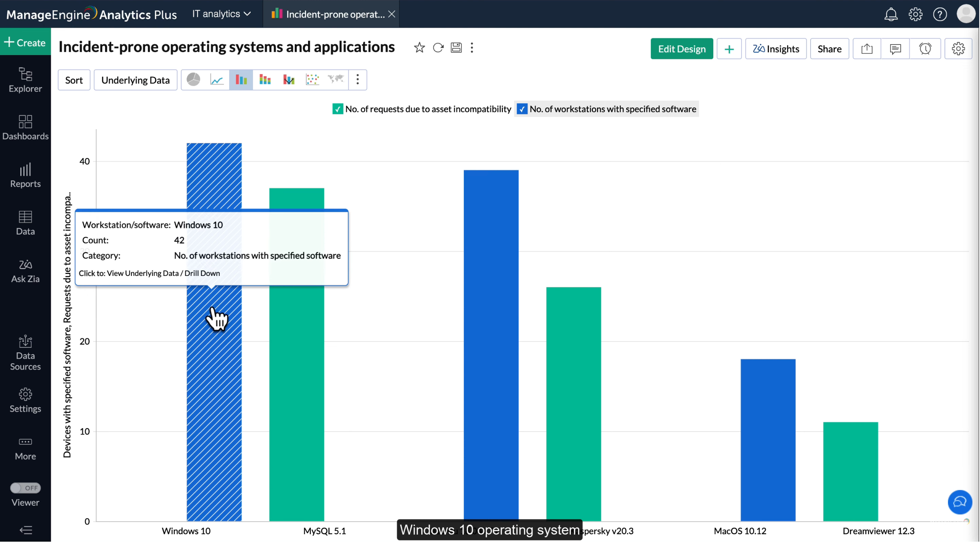This screenshot has width=980, height=544.
Task: Switch to line chart type icon
Action: 217,80
